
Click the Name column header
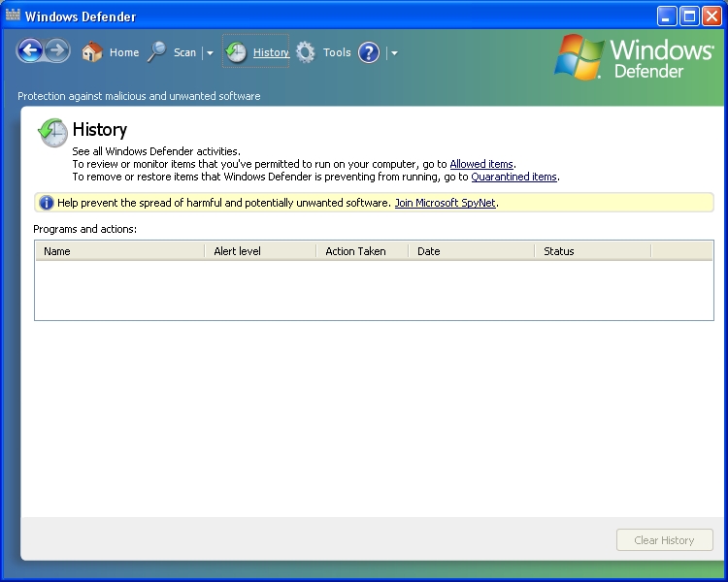coord(57,251)
